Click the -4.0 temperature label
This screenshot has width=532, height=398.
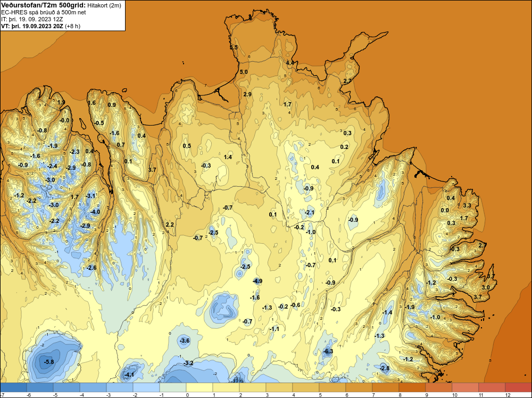click(x=95, y=212)
